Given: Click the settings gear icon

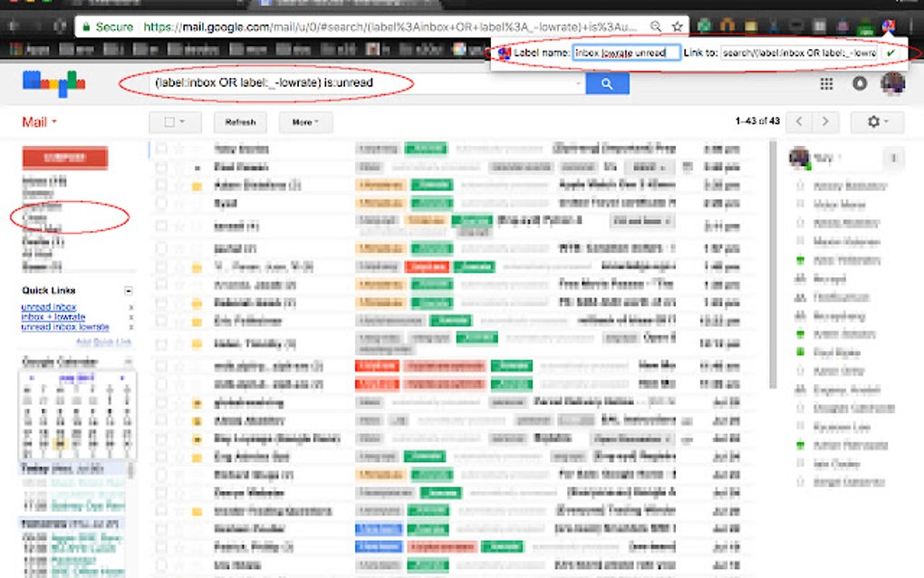Looking at the screenshot, I should [874, 122].
